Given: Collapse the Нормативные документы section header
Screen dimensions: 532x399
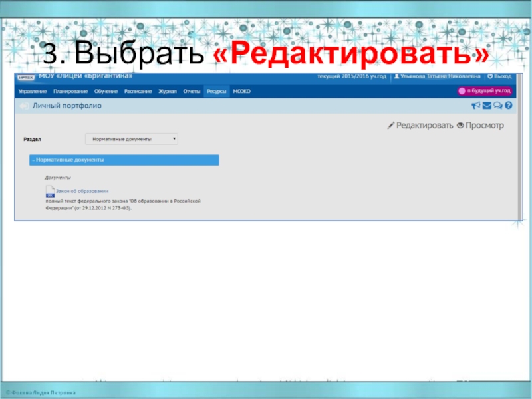Looking at the screenshot, I should pos(124,160).
